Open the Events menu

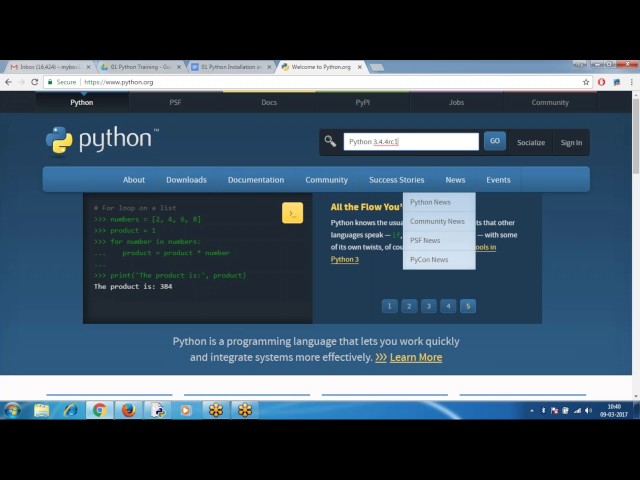[498, 180]
